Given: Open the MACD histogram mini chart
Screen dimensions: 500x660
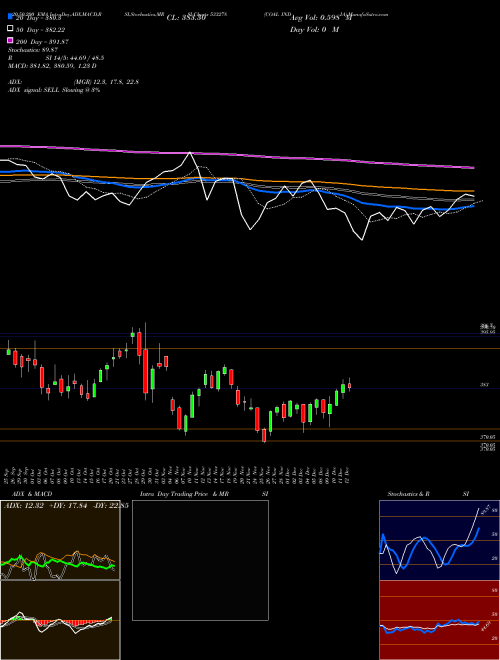Looking at the screenshot, I should point(60,620).
